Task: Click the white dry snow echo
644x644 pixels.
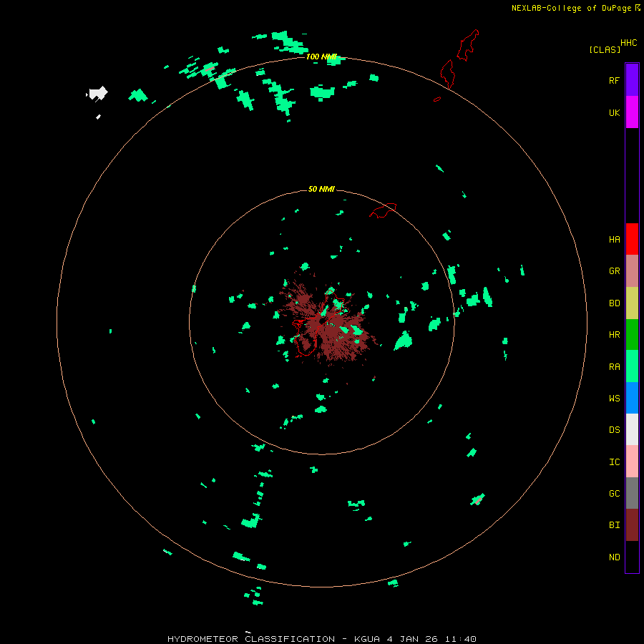Action: [98, 94]
